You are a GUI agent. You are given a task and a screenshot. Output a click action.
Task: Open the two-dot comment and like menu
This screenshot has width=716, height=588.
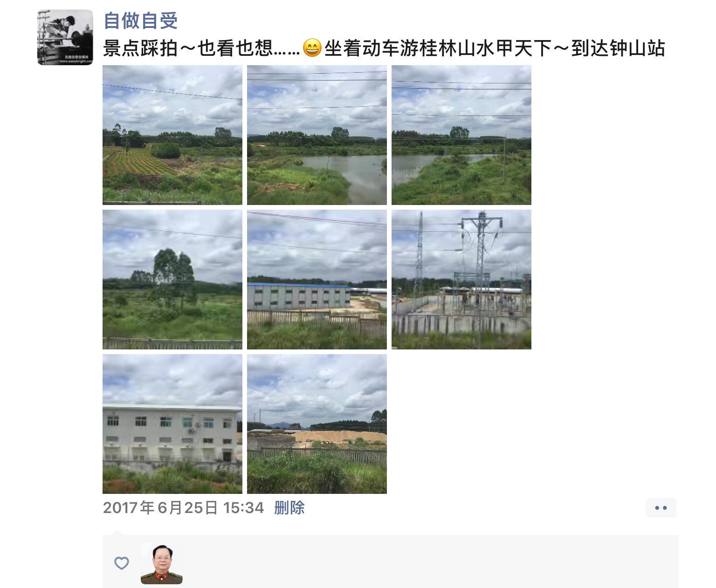tap(661, 508)
